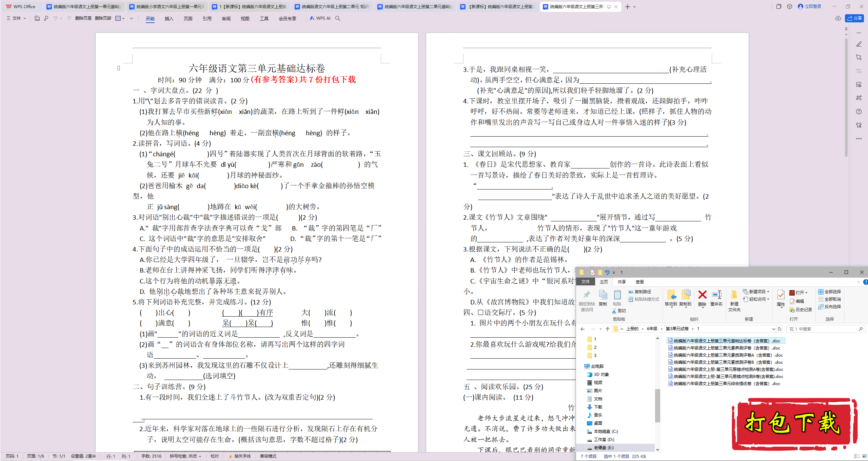Screen dimensions: 868x461
Task: Open the WPS search magnifier icon
Action: [x=338, y=18]
